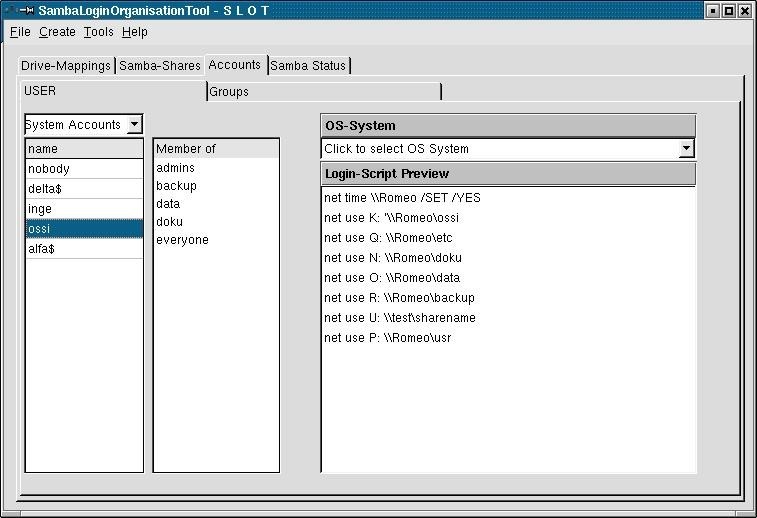Click the 'Member of' column header
The height and width of the screenshot is (518, 757).
(x=216, y=149)
